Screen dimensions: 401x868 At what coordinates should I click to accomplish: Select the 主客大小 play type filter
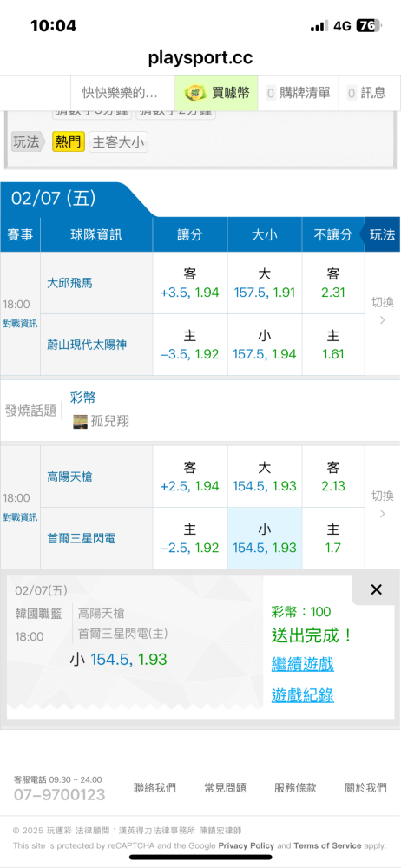tap(118, 142)
